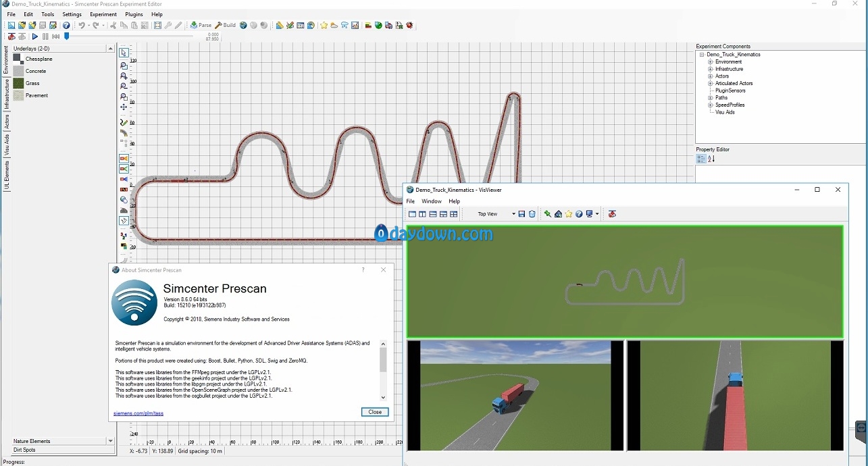This screenshot has width=868, height=466.
Task: Open the siemens.com/plm/tass link
Action: pos(139,413)
